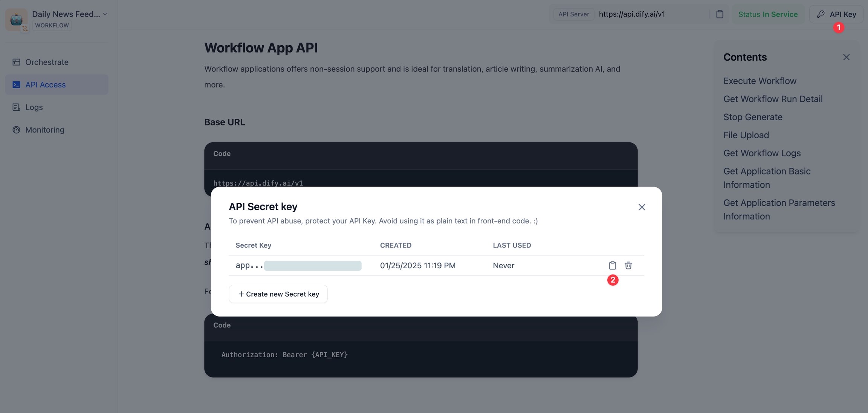
Task: Delete the secret key with trash icon
Action: (x=628, y=265)
